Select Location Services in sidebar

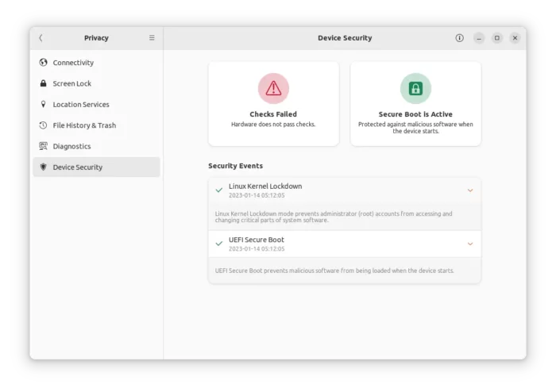(96, 104)
